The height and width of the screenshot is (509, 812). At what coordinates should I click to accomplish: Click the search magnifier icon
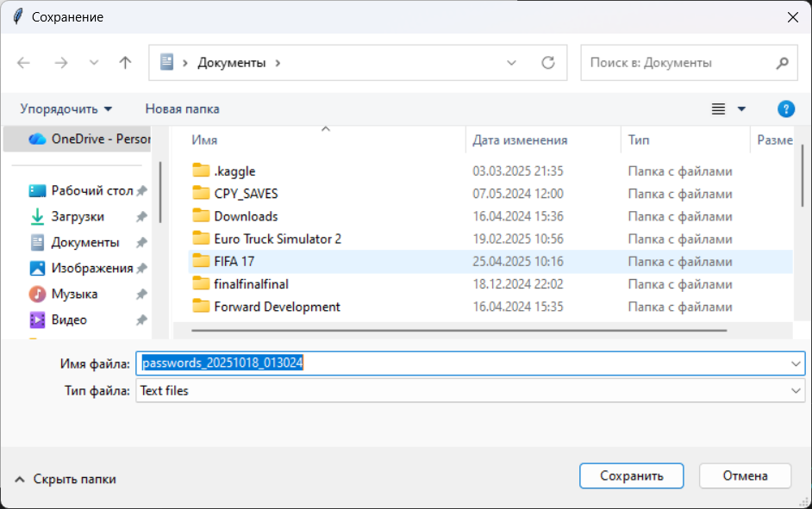(782, 63)
